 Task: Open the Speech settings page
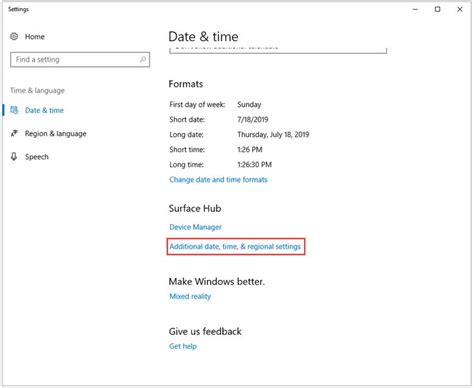tap(37, 157)
